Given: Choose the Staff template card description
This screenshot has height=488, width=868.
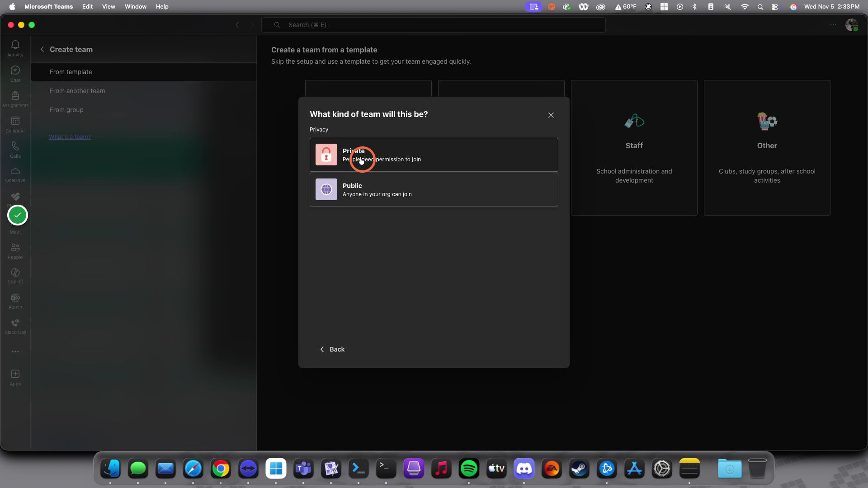Looking at the screenshot, I should pyautogui.click(x=634, y=176).
